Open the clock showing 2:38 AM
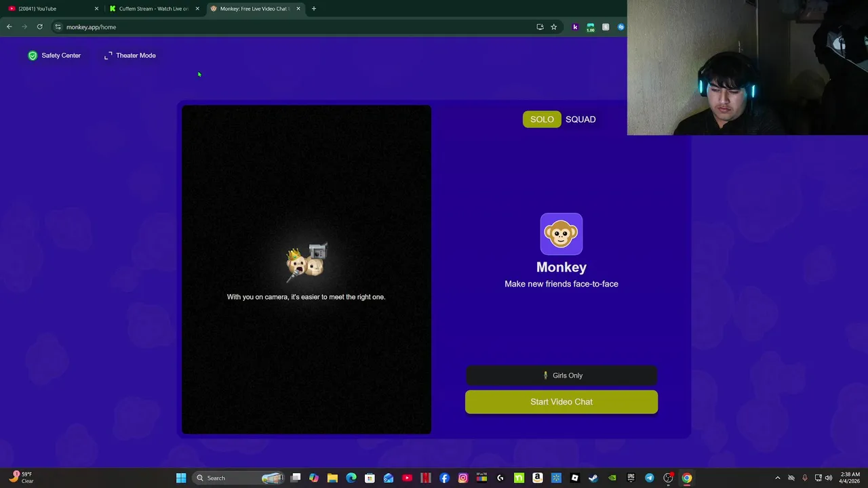This screenshot has width=868, height=488. 850,478
